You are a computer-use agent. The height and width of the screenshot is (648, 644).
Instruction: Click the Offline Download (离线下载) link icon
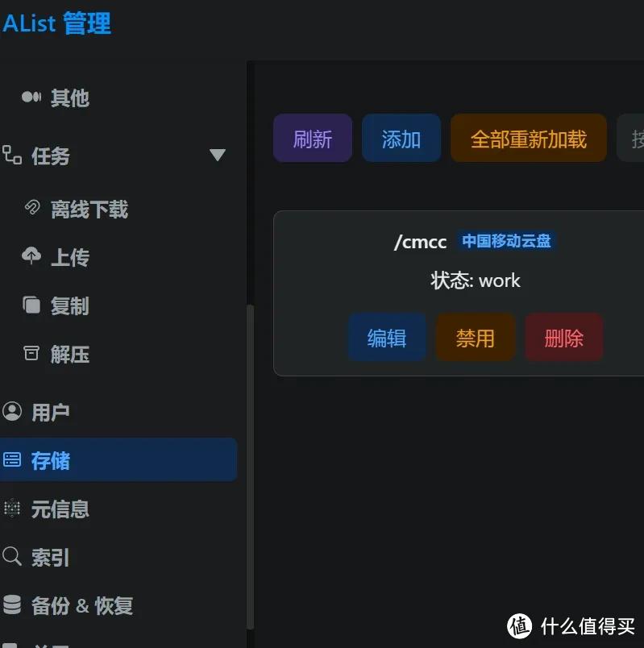31,210
